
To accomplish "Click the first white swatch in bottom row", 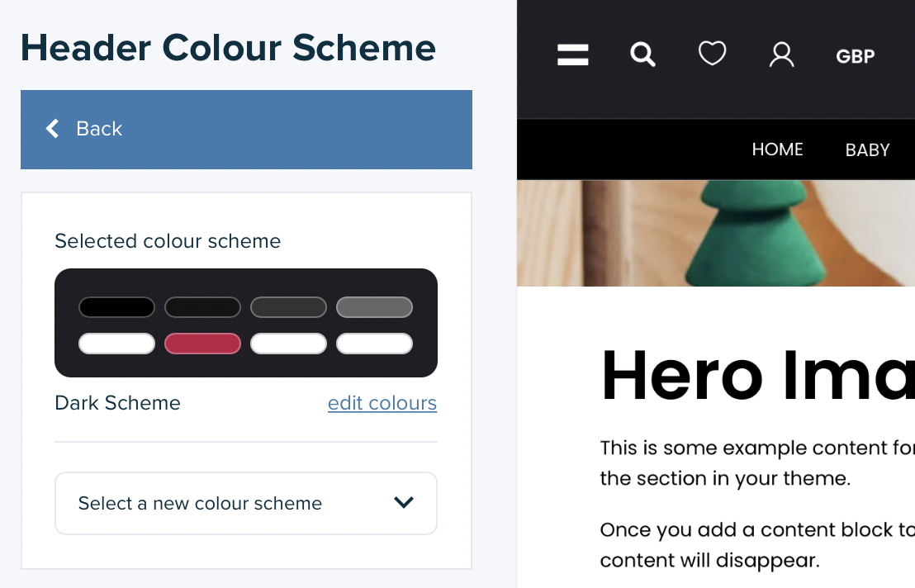I will [116, 344].
